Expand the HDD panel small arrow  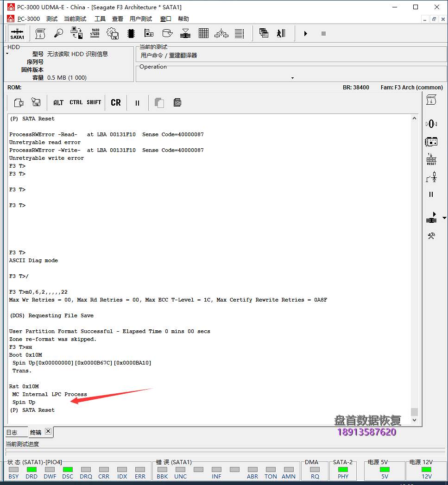7,54
